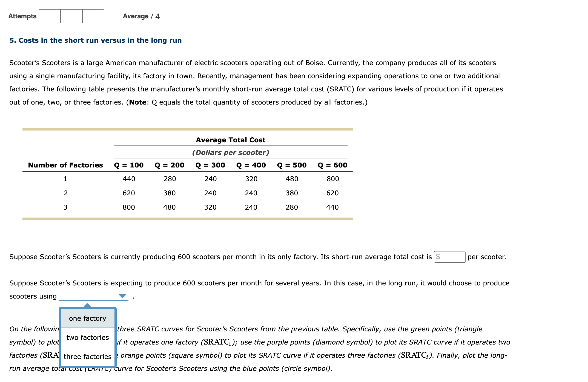Click the first Attempts box
The width and height of the screenshot is (588, 382).
click(50, 16)
